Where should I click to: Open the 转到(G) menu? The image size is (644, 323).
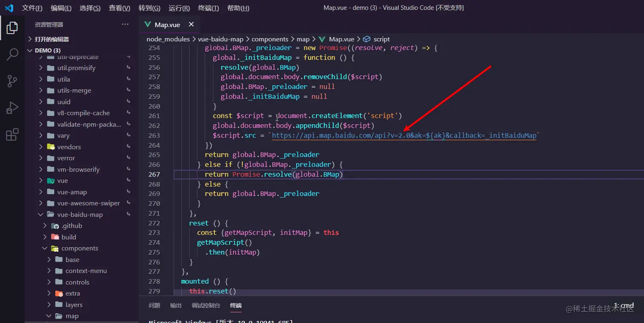(x=149, y=8)
